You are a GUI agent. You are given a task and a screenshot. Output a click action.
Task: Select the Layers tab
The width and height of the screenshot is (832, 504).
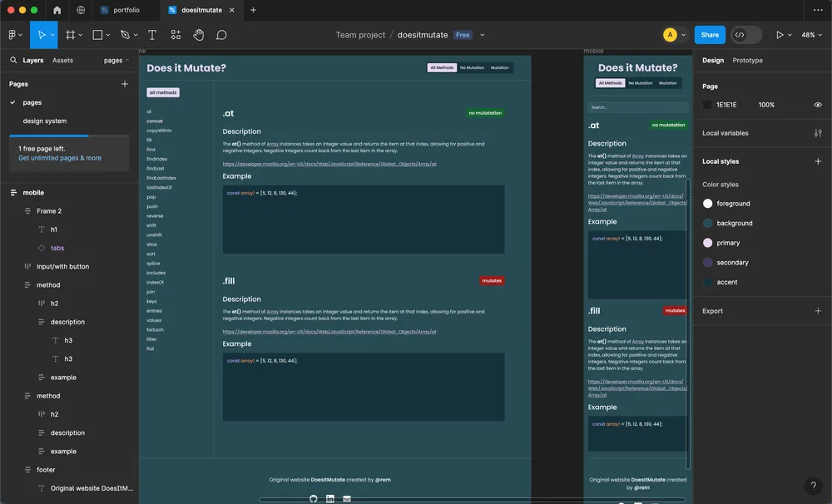coord(33,61)
